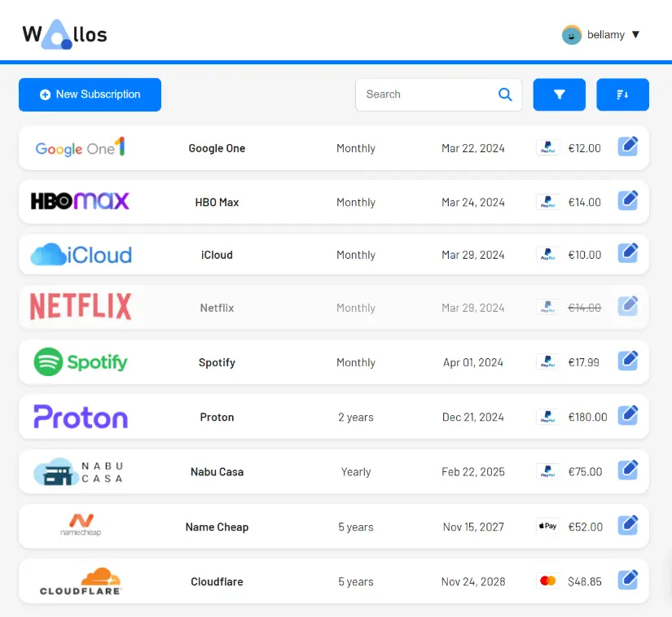The height and width of the screenshot is (617, 672).
Task: Edit the Proton subscription
Action: point(628,416)
